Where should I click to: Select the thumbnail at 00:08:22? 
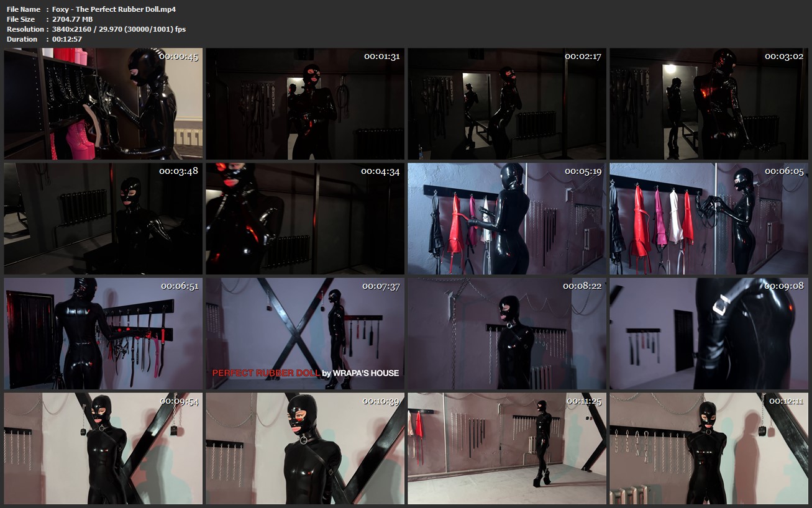(507, 333)
